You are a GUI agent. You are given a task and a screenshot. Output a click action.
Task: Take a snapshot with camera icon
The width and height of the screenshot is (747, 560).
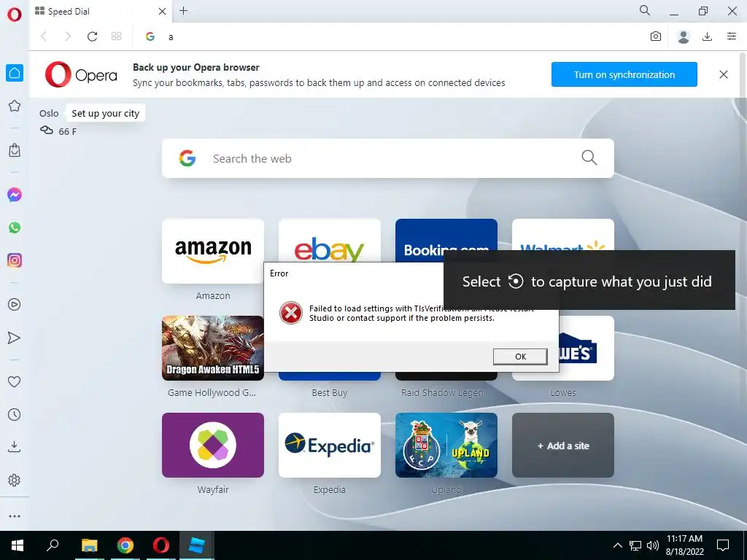point(656,36)
